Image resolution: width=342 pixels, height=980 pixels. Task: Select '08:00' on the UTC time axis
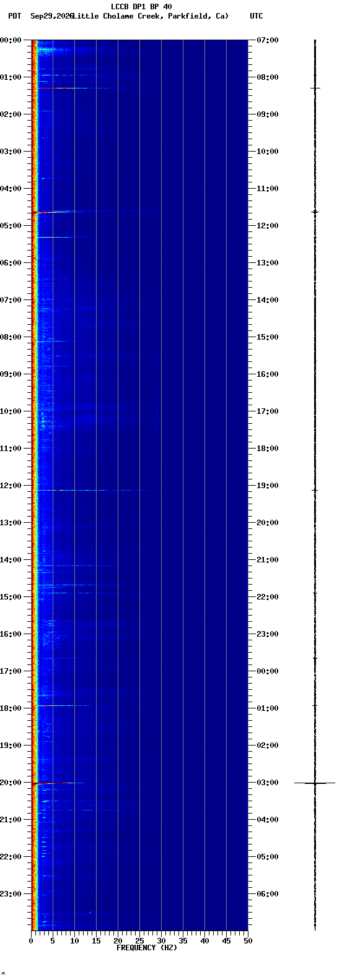pos(268,77)
